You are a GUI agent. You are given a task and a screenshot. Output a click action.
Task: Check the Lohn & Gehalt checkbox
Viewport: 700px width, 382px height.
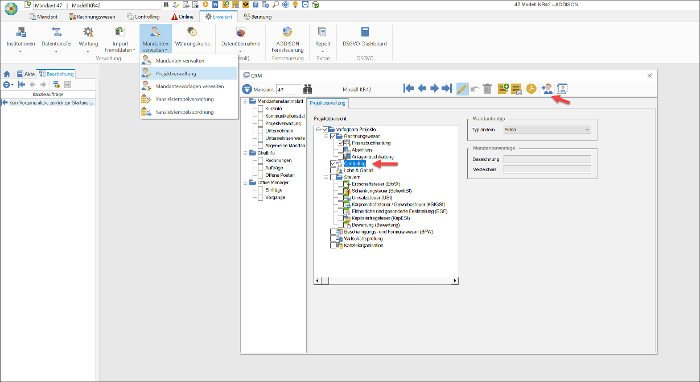click(333, 170)
